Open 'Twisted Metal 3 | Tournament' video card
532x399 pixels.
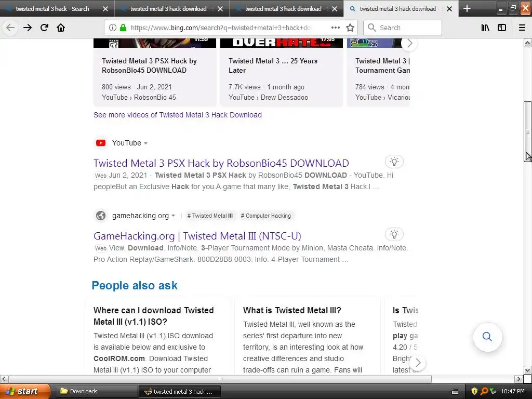click(x=378, y=72)
